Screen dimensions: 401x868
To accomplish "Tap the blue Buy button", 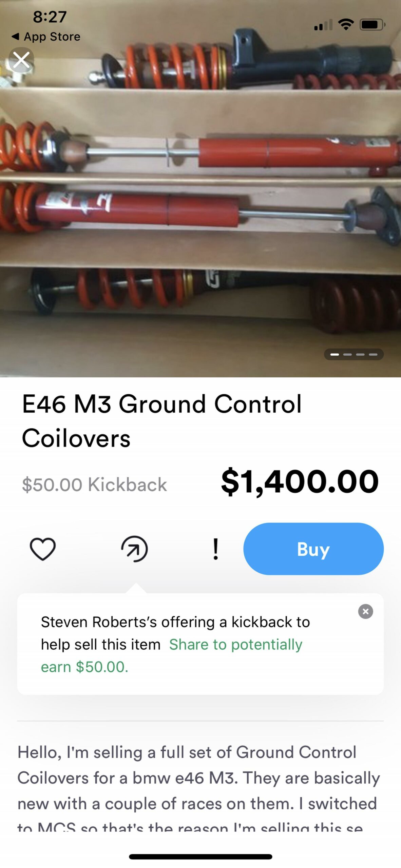I will [313, 549].
